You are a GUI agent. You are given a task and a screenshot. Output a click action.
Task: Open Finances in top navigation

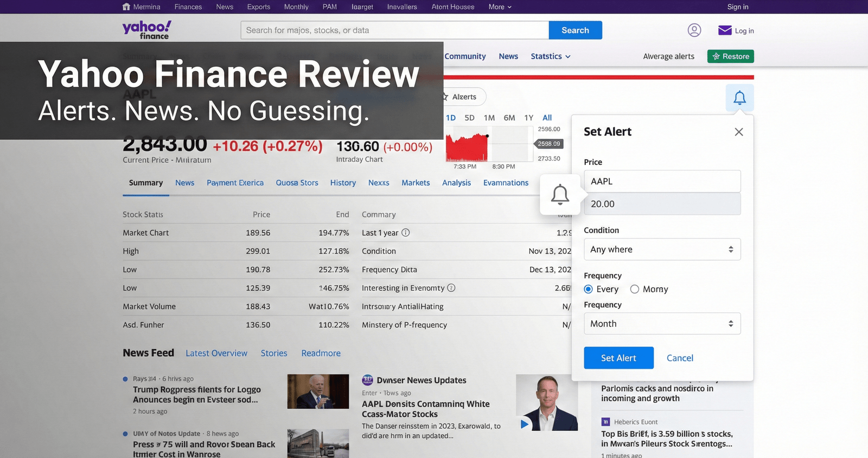(188, 7)
